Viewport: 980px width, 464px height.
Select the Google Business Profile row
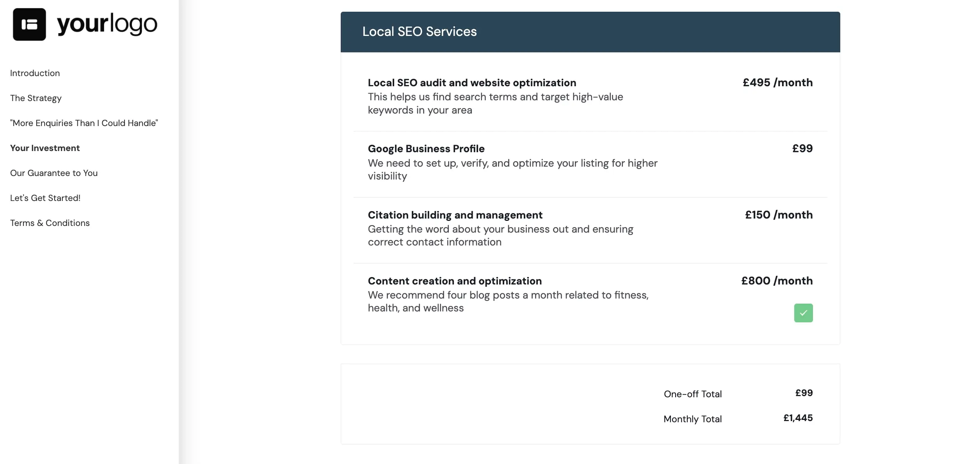tap(426, 149)
